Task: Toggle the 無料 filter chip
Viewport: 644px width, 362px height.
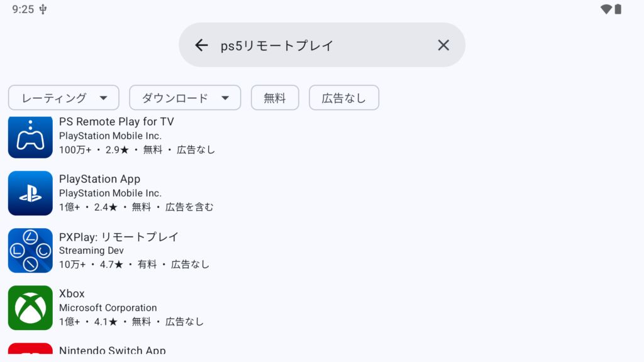Action: (274, 98)
